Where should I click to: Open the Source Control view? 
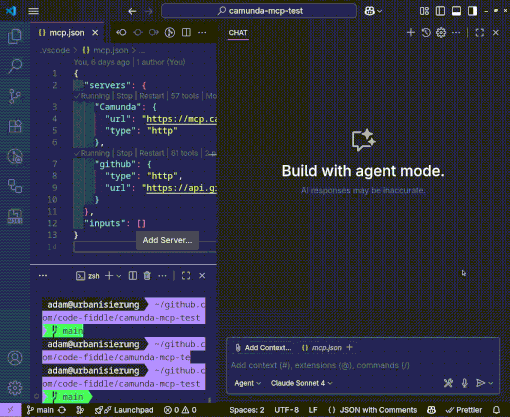click(x=15, y=96)
